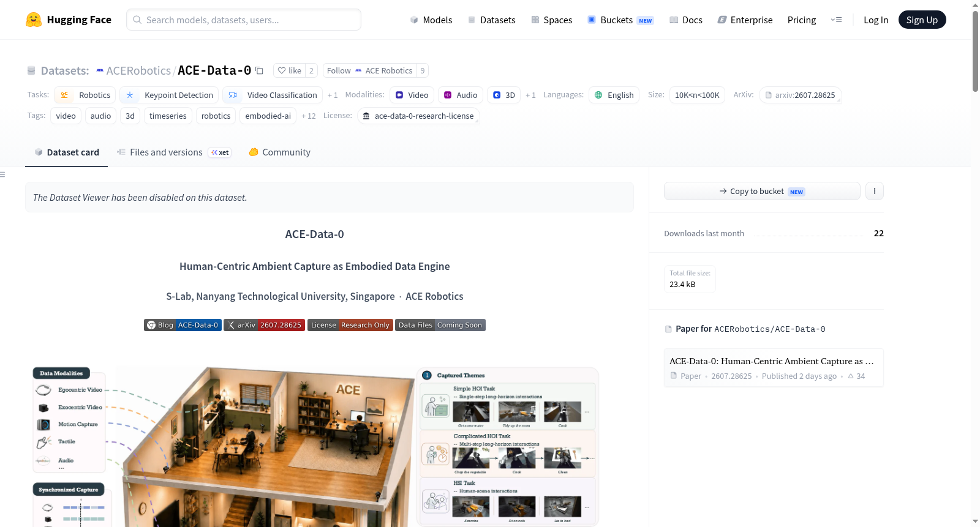Image resolution: width=980 pixels, height=527 pixels.
Task: View the like count of 2
Action: (x=311, y=70)
